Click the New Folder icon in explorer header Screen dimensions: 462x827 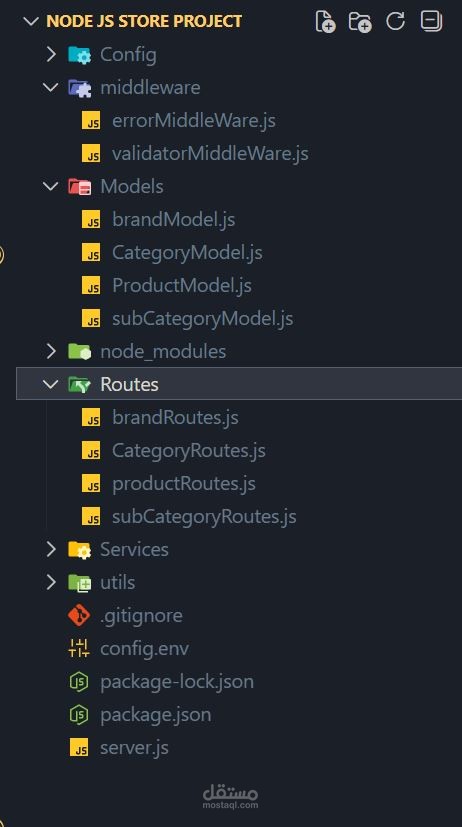[x=360, y=22]
